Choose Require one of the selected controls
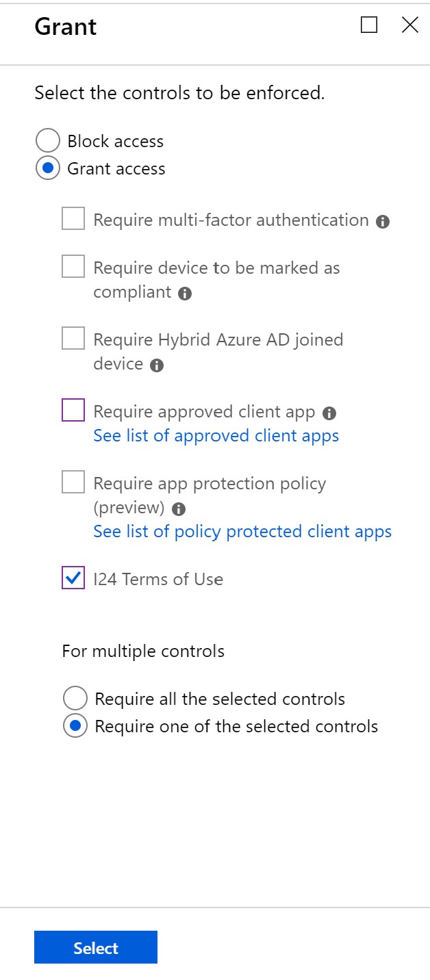The image size is (430, 980). (x=75, y=726)
